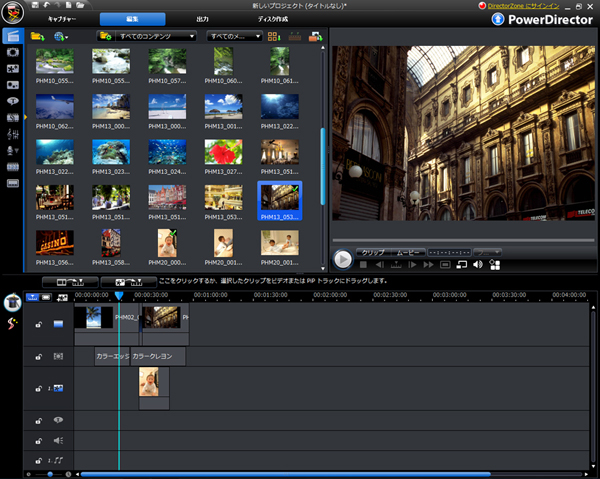Switch to the 出力 tab
The image size is (600, 479).
coord(202,19)
